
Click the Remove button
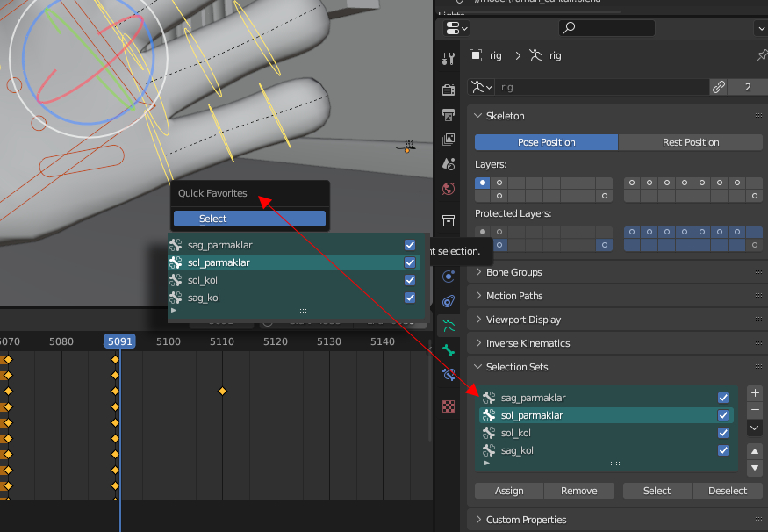pyautogui.click(x=579, y=491)
